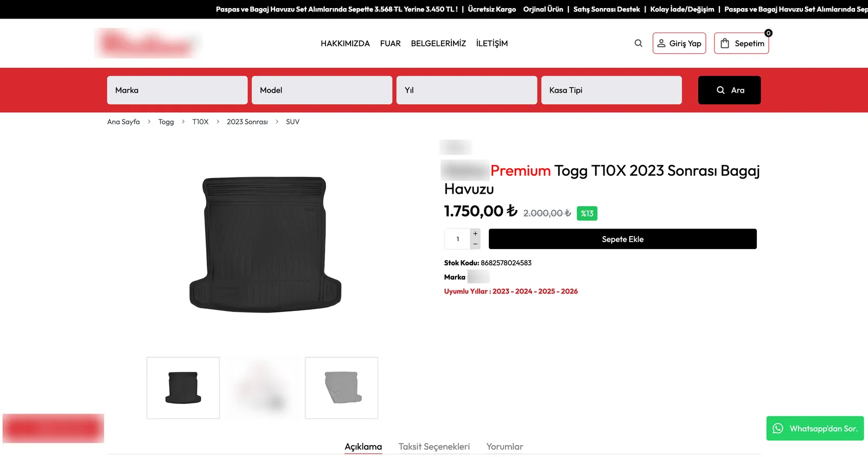Go to Ana Sayfa breadcrumb
Image resolution: width=868 pixels, height=457 pixels.
pos(124,122)
